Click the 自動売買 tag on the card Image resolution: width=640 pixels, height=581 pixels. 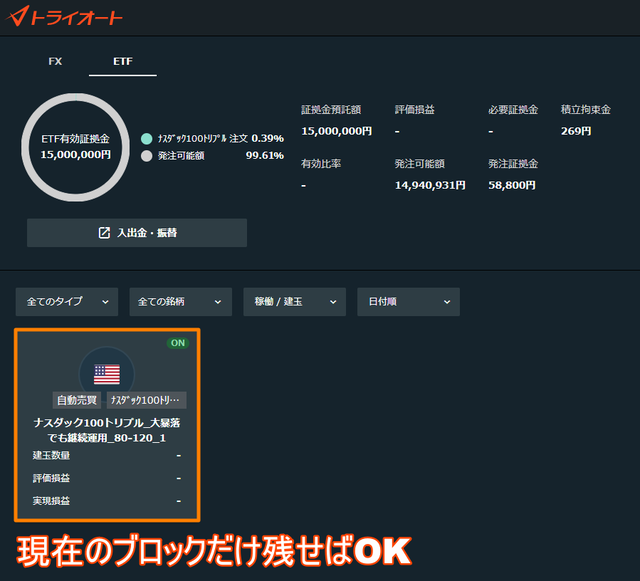click(x=77, y=400)
